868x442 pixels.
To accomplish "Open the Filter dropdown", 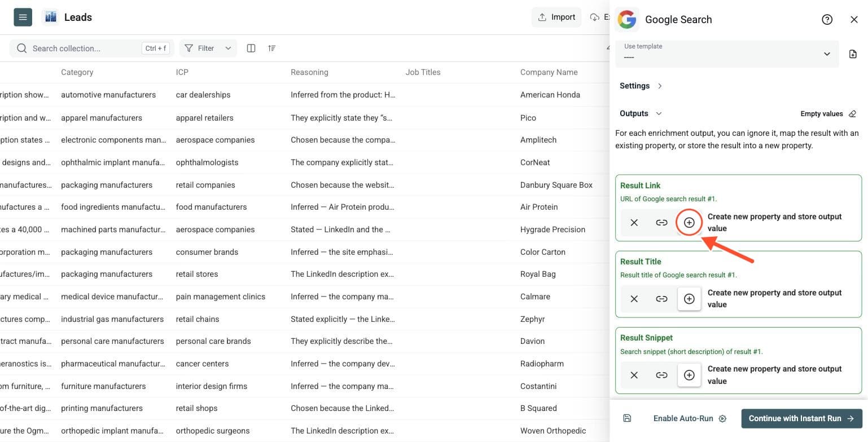I will tap(208, 48).
